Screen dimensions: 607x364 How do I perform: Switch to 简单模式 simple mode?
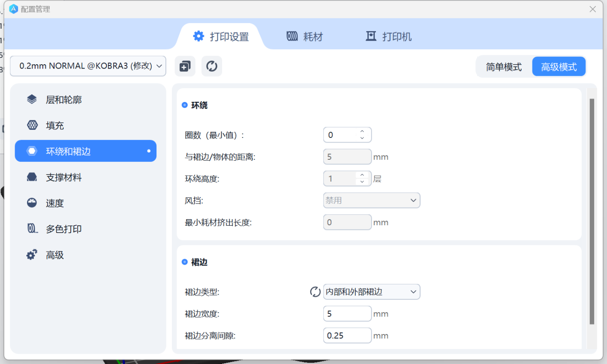[504, 67]
